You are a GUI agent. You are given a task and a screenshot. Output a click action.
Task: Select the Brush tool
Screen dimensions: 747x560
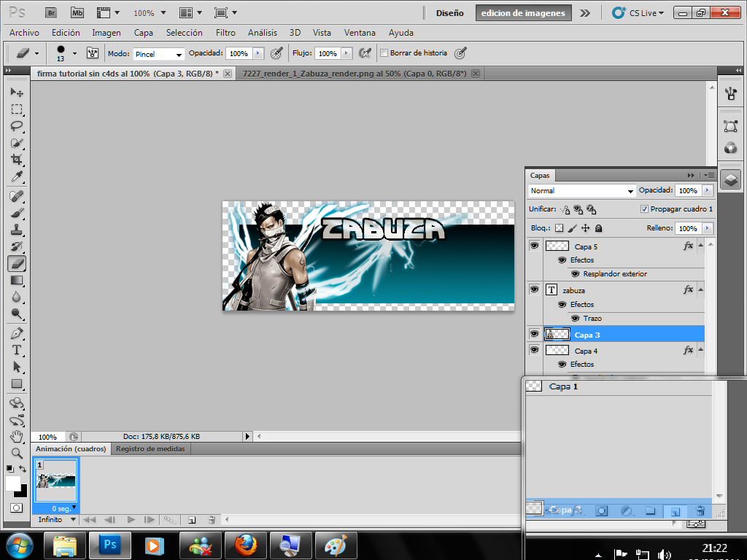tap(17, 213)
